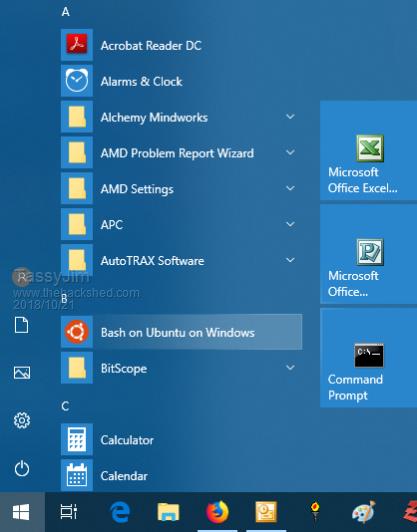
Task: Click the Alchemy Mindworks label
Action: click(x=154, y=118)
